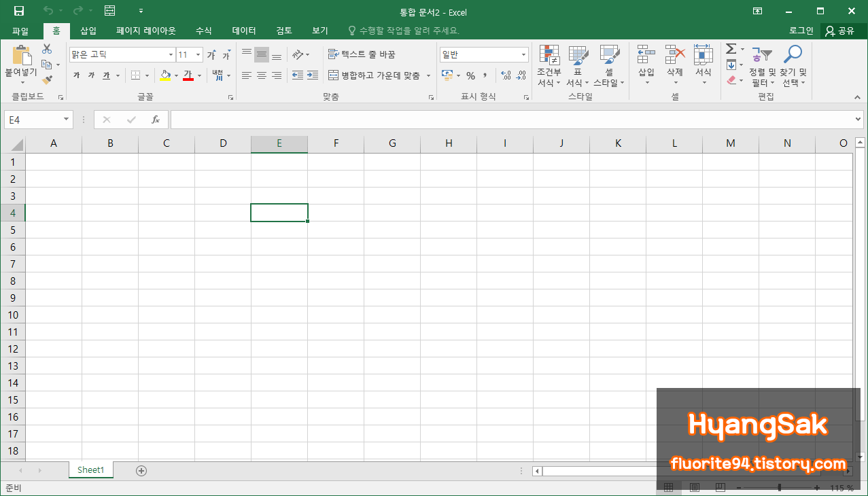Apply accounting number format

click(447, 75)
